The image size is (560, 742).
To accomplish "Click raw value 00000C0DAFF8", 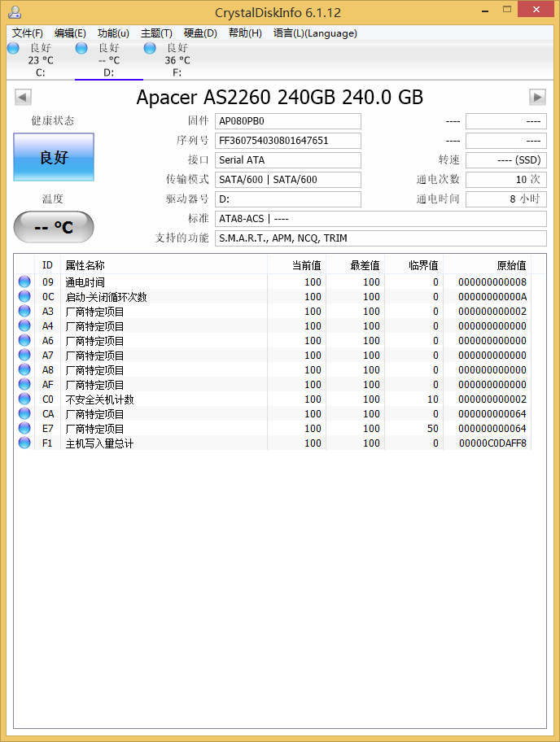I will point(492,443).
